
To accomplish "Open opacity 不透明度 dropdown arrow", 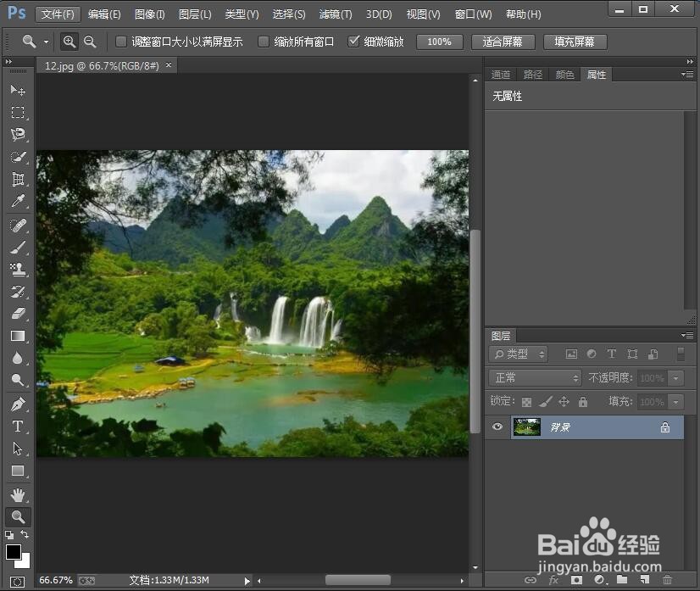I will point(676,378).
